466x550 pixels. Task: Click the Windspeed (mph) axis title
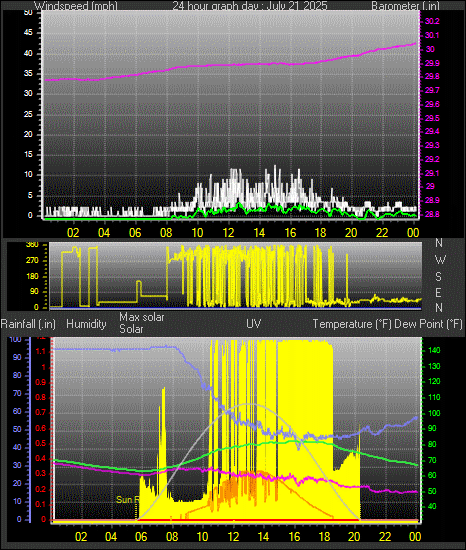pyautogui.click(x=76, y=6)
